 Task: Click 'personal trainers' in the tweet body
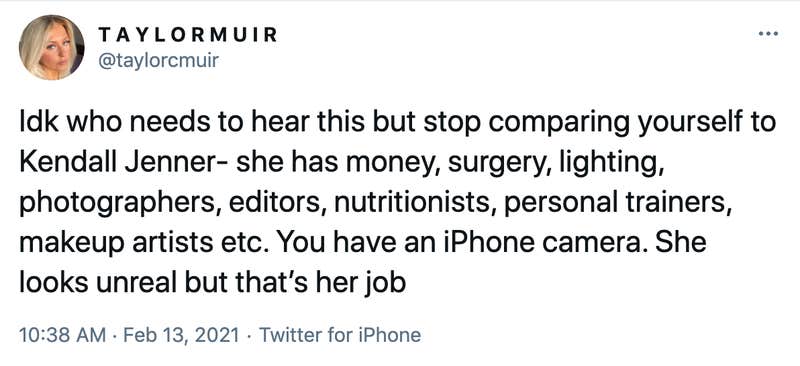tap(616, 205)
